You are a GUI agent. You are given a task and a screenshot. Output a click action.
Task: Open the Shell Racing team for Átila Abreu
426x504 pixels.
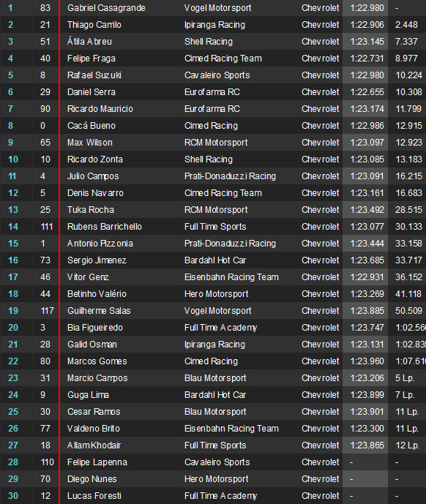209,42
